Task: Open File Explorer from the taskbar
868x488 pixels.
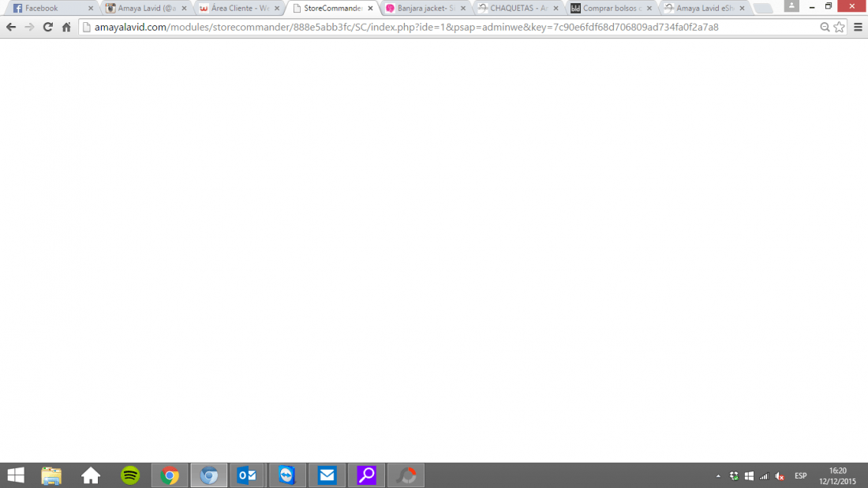Action: (x=51, y=475)
